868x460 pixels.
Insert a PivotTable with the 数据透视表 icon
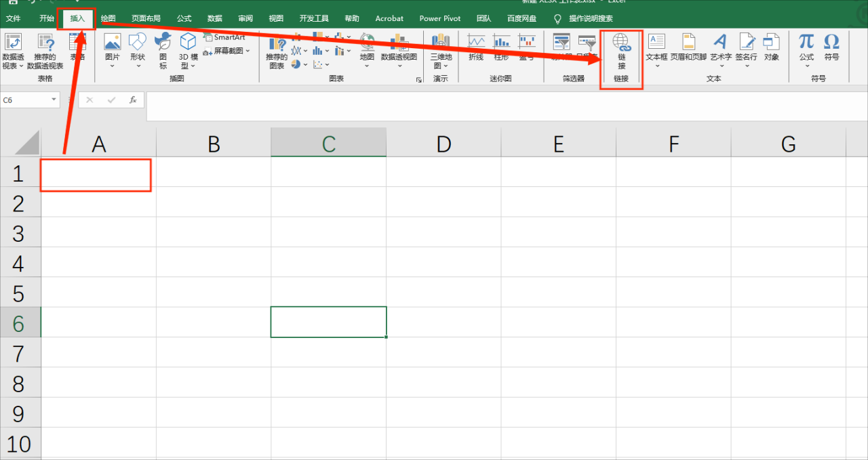(x=13, y=42)
